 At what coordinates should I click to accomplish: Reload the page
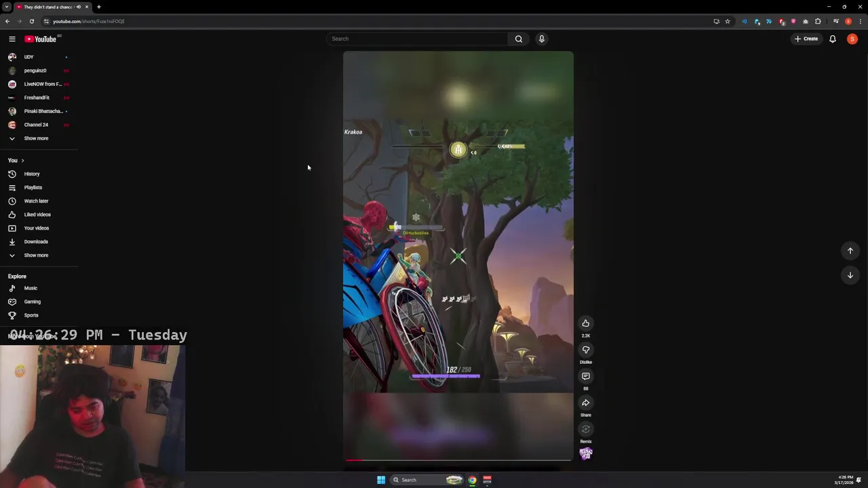(x=32, y=22)
